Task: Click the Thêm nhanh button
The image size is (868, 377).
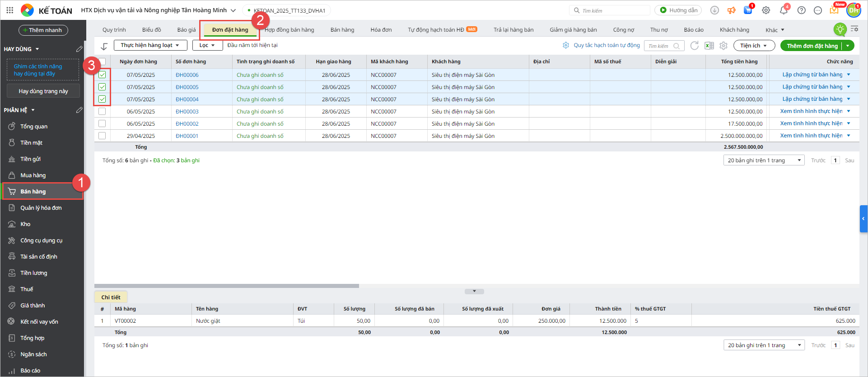Action: point(43,30)
